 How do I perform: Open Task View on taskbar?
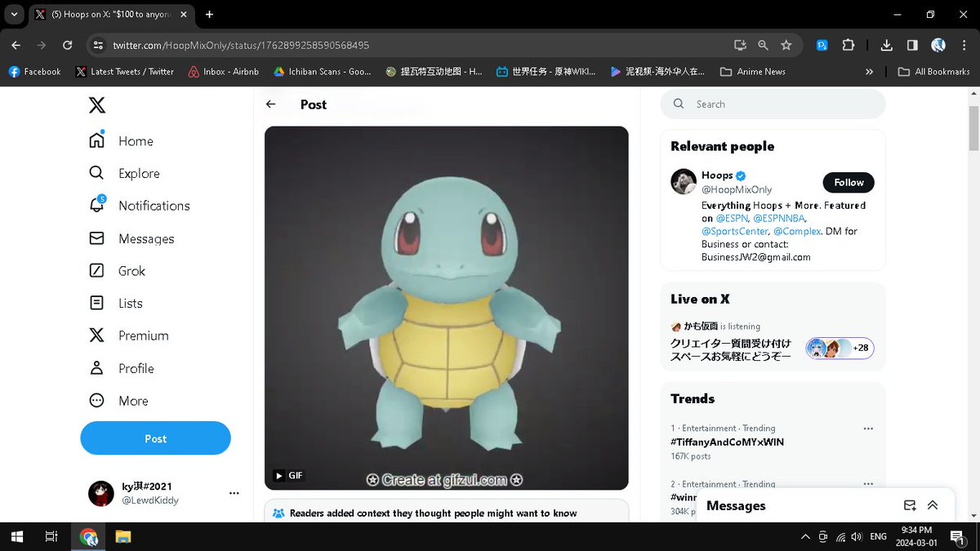point(51,536)
